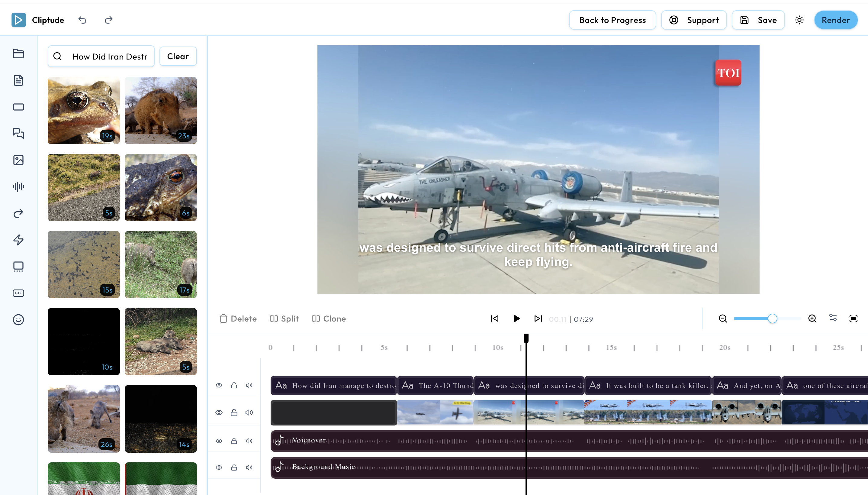The height and width of the screenshot is (495, 868).
Task: Clear the search query
Action: (x=178, y=56)
